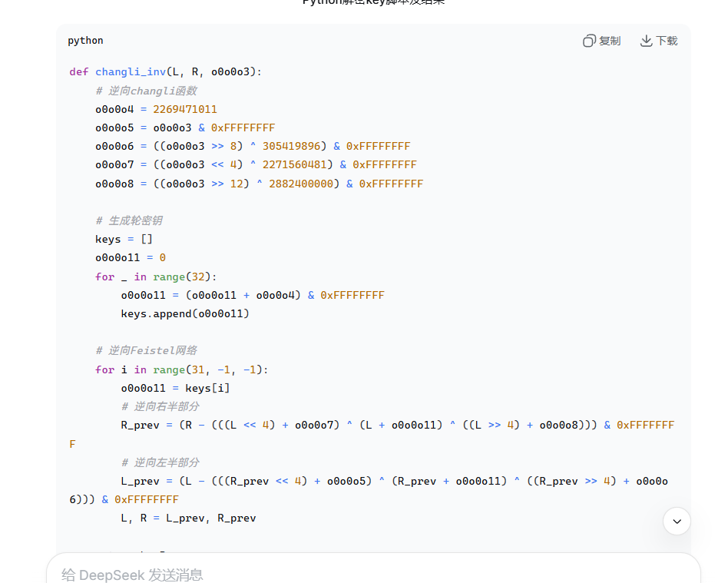Screen dimensions: 728x583
Task: Click the python language label
Action: 85,41
